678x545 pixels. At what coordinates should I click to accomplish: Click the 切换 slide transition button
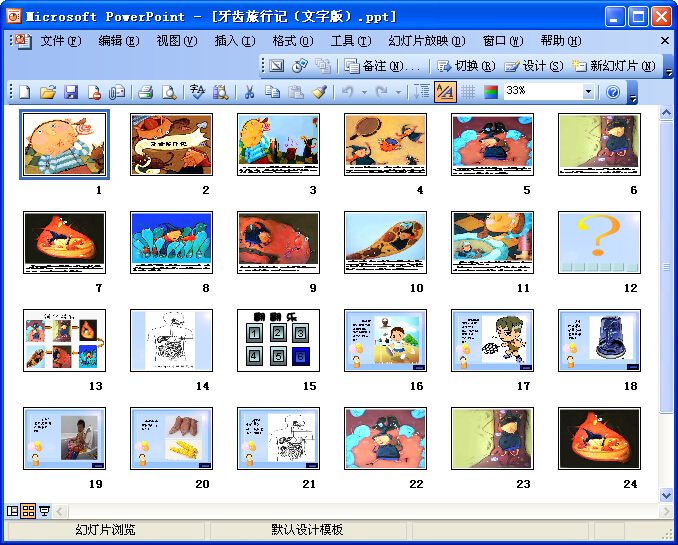click(x=467, y=66)
